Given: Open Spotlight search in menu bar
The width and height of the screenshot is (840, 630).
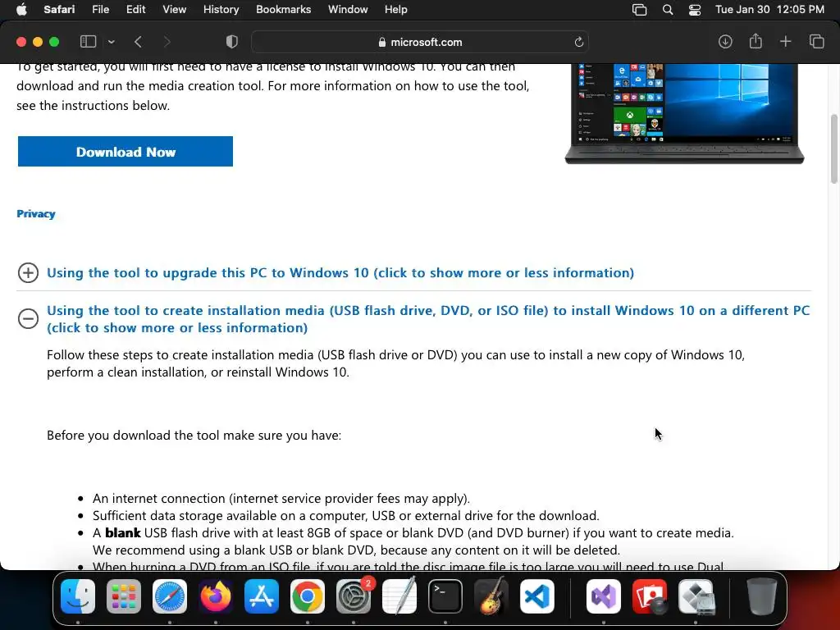Looking at the screenshot, I should pyautogui.click(x=668, y=10).
